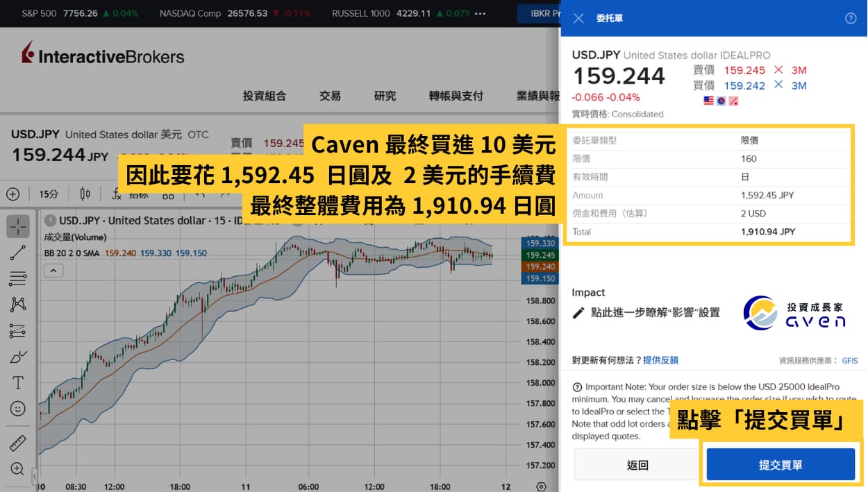Click the clock icon beside US flag

pyautogui.click(x=721, y=101)
